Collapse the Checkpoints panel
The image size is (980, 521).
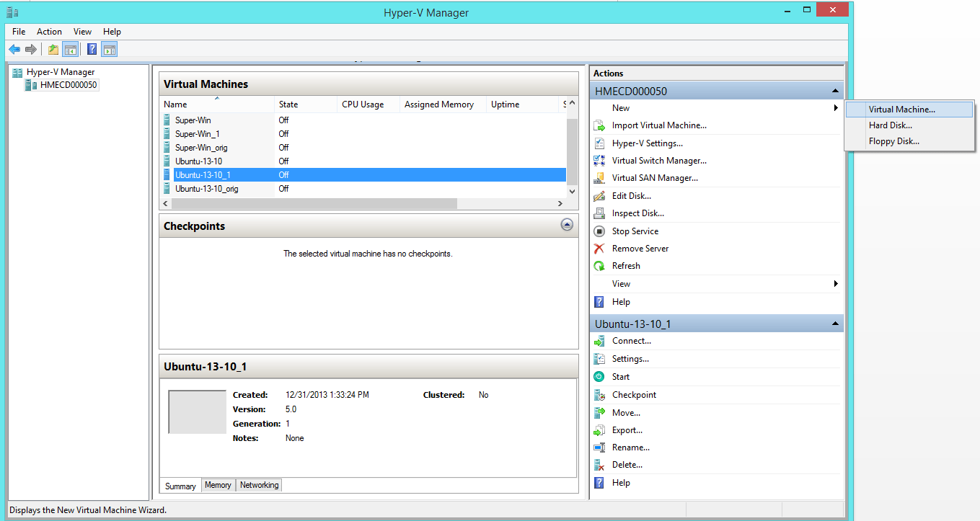(567, 224)
